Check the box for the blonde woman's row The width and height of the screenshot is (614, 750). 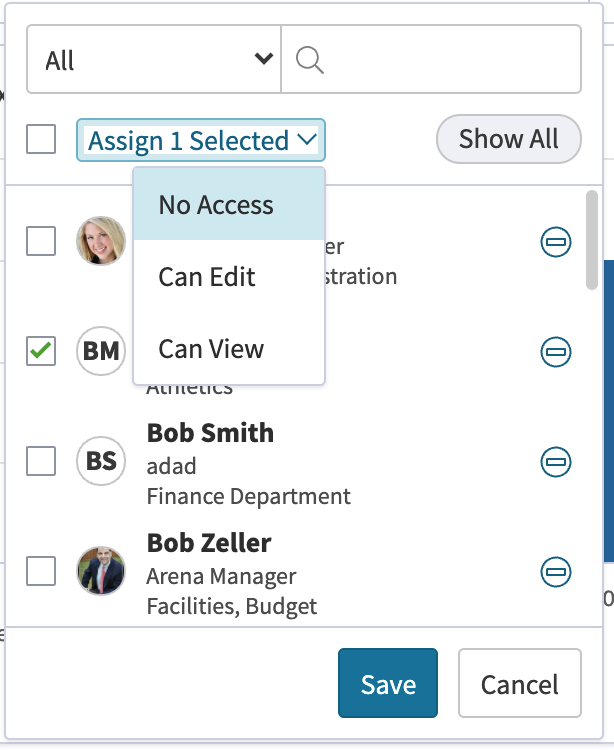(x=41, y=241)
